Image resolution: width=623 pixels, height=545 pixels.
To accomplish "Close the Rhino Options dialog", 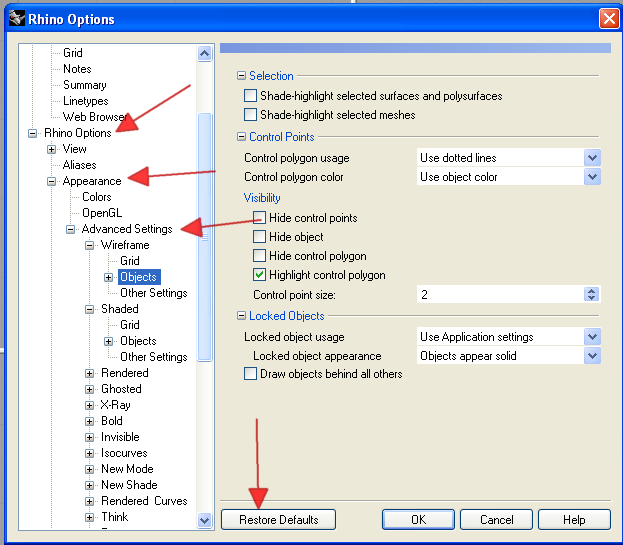I will click(x=609, y=18).
